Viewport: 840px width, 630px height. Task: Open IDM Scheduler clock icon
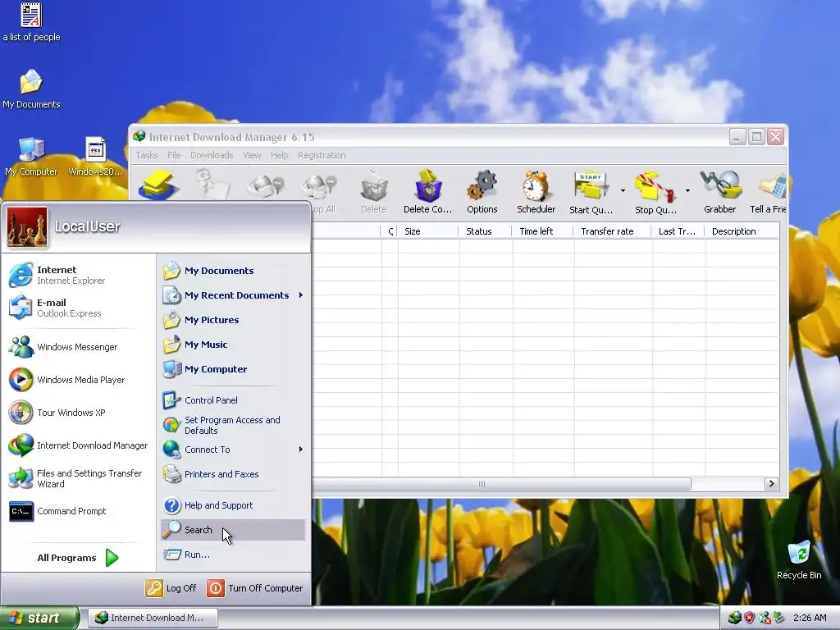pos(536,192)
